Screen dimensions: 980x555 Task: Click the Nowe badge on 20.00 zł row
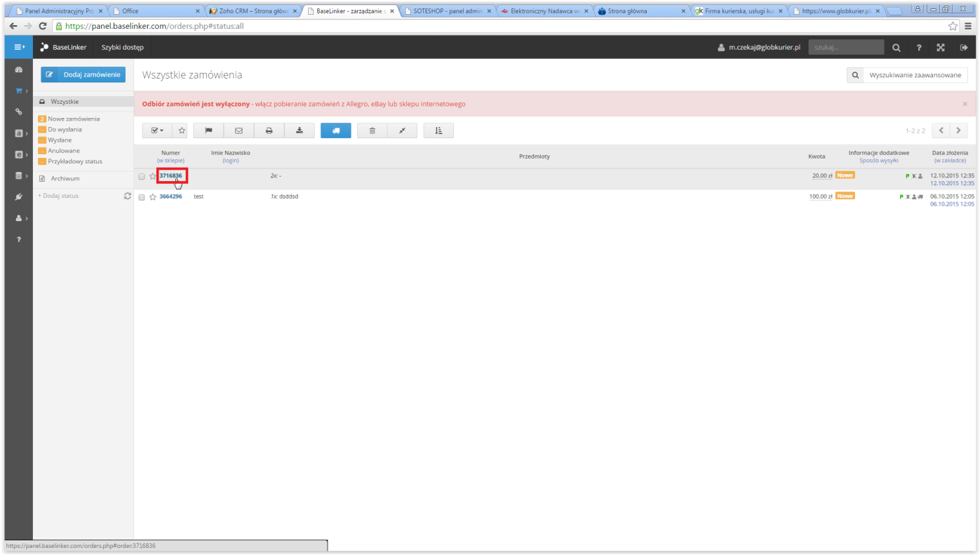click(845, 175)
